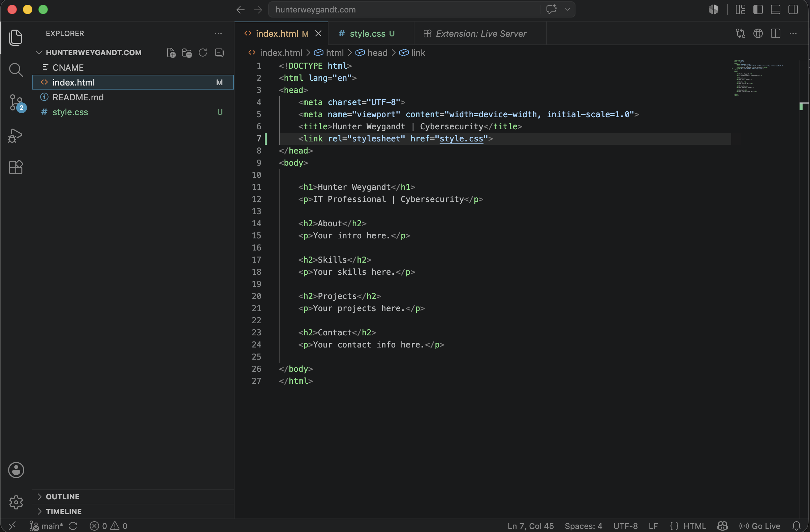Open CNAME file in Explorer
The image size is (810, 532).
tap(133, 67)
